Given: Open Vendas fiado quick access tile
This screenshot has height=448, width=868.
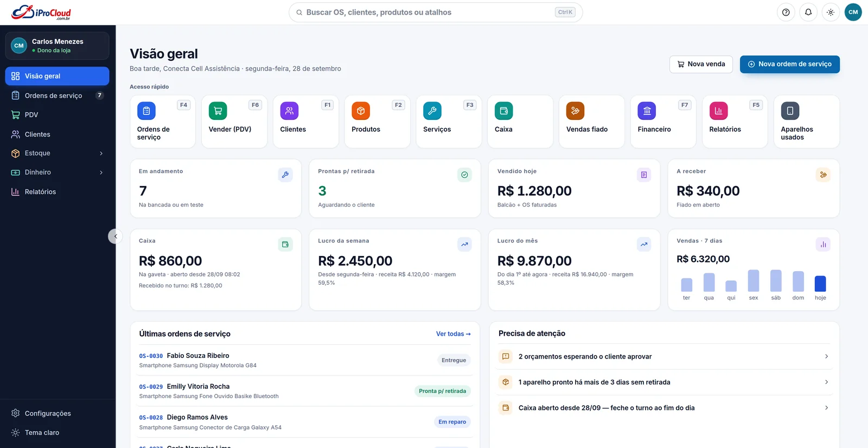Looking at the screenshot, I should coord(592,121).
